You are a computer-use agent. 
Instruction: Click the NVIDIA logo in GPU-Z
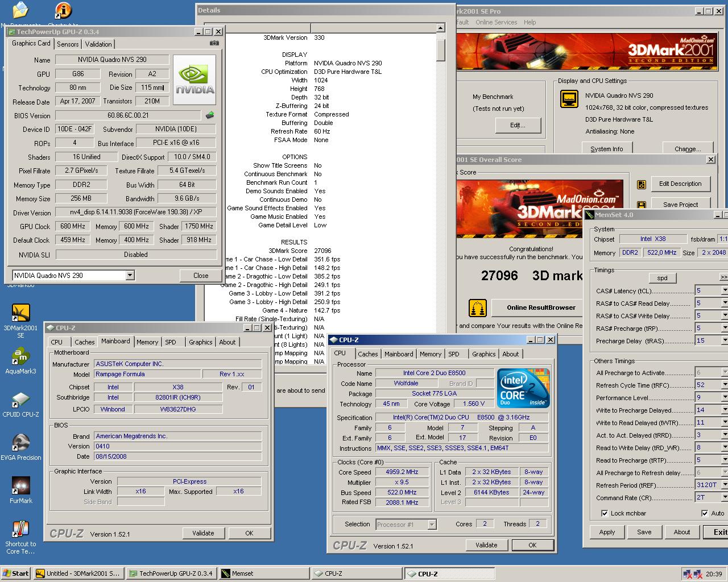click(195, 80)
